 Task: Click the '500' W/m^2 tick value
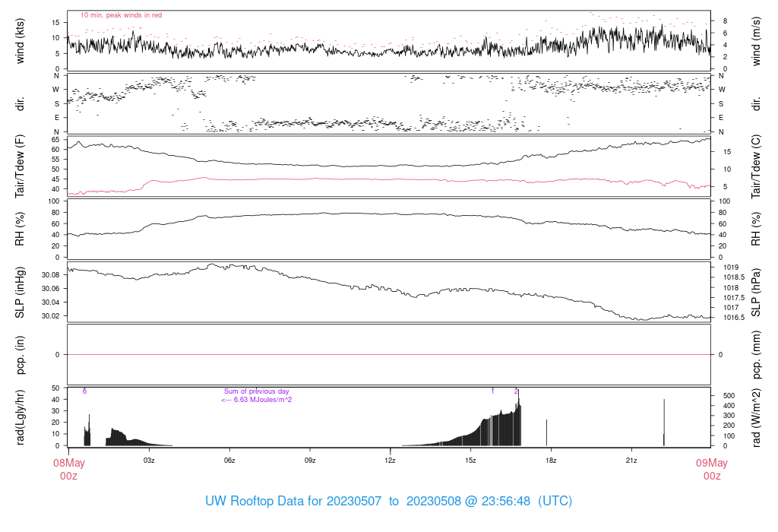click(x=729, y=396)
